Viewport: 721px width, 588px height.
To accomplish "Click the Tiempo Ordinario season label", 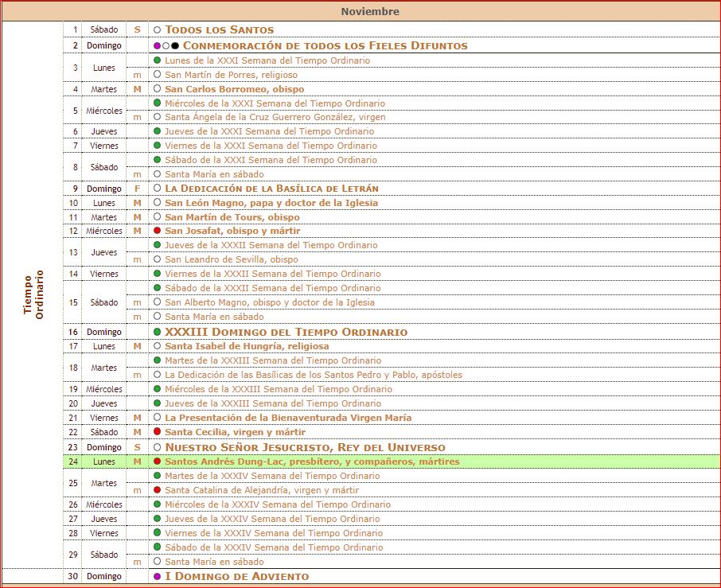I will [x=33, y=296].
